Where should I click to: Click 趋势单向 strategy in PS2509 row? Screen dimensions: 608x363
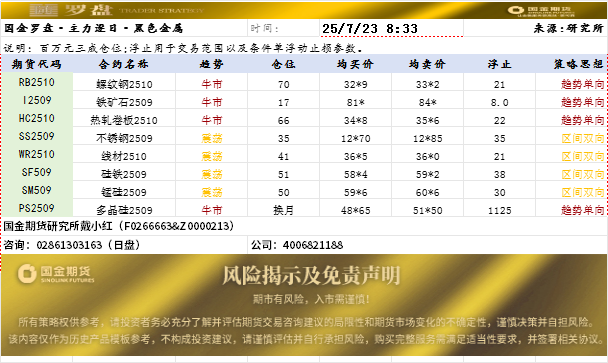582,210
